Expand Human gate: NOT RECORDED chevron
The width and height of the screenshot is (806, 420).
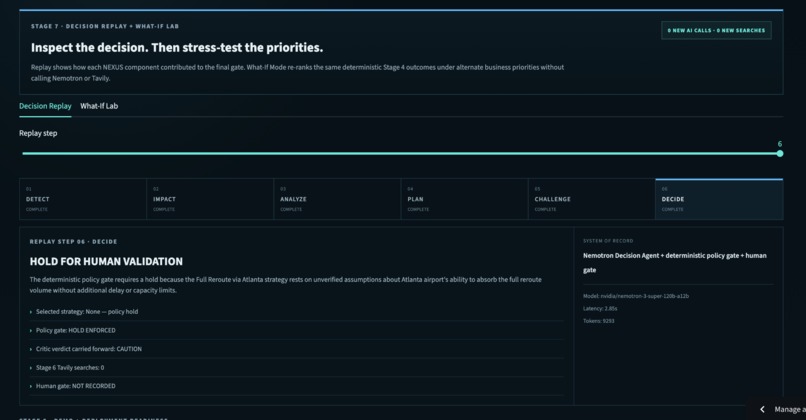pyautogui.click(x=31, y=386)
